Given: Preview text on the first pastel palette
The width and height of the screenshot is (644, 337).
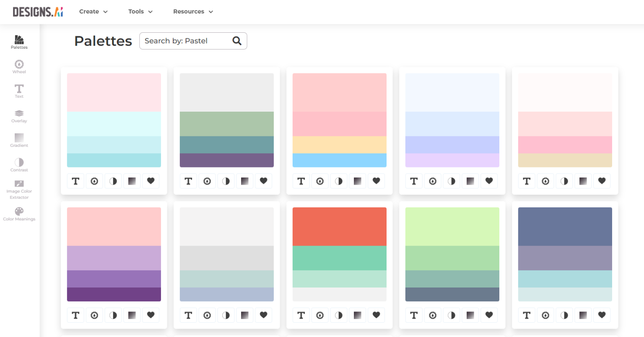Looking at the screenshot, I should 76,181.
